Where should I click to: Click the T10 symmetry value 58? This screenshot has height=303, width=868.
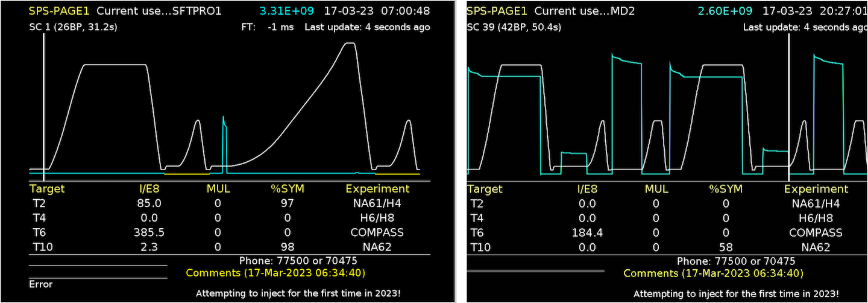tap(725, 247)
